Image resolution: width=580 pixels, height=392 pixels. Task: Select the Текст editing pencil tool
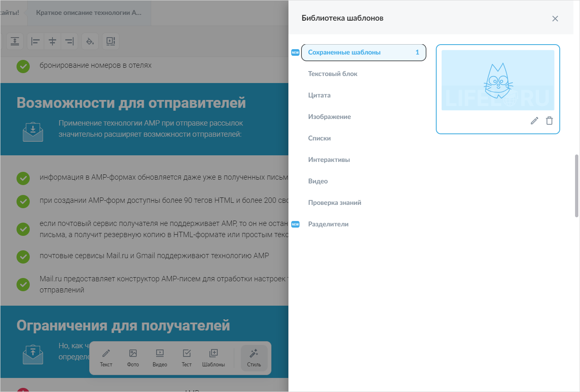tap(106, 356)
